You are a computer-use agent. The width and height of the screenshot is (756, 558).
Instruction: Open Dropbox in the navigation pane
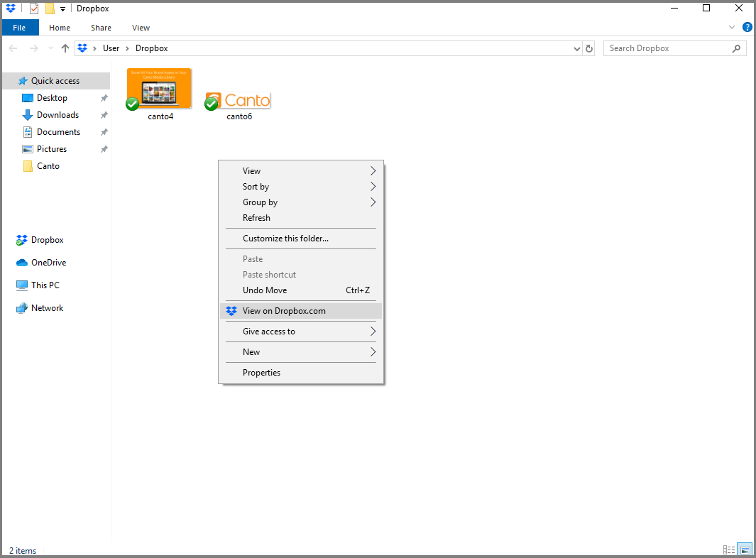tap(48, 240)
